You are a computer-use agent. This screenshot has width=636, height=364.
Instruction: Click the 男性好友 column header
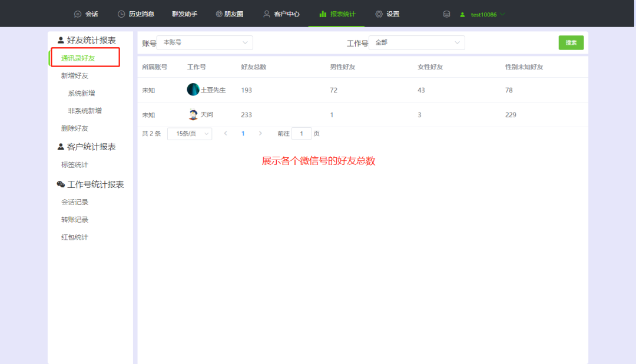coord(342,67)
